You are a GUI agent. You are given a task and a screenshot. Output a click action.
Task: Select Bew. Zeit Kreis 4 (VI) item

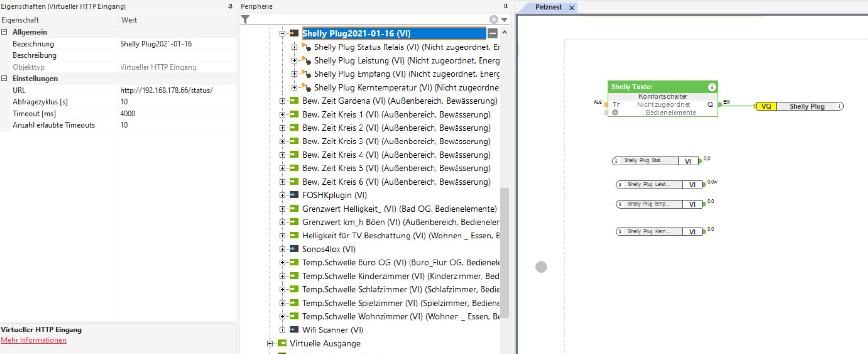(396, 155)
